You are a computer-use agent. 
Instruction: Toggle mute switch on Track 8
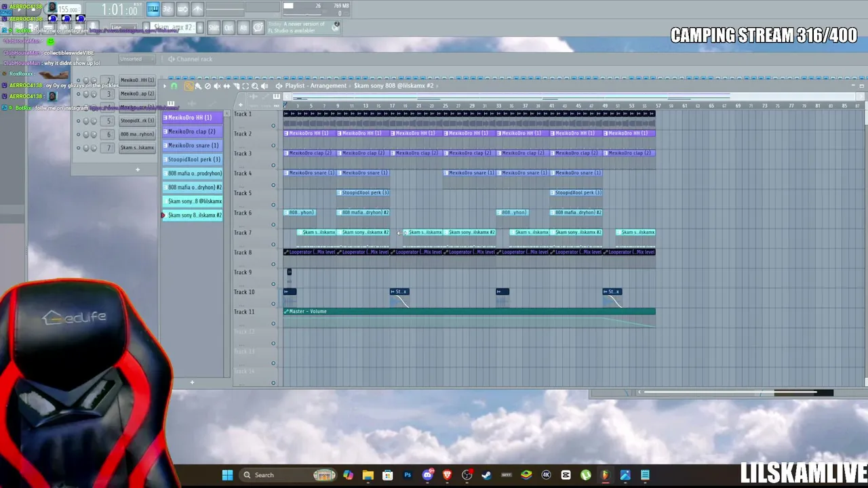273,264
